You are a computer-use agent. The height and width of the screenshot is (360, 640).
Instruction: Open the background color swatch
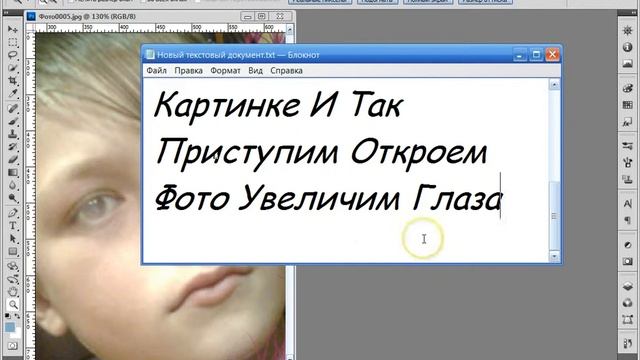(x=16, y=333)
